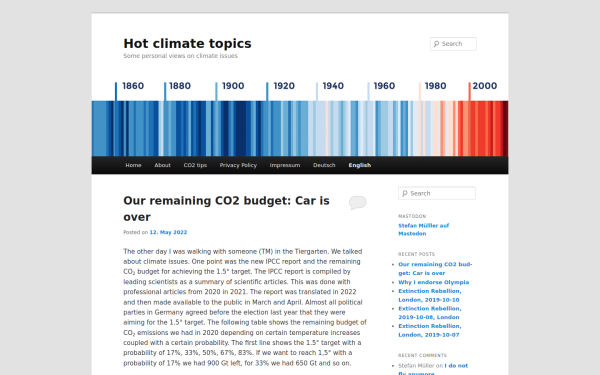
Task: Focus the sidebar Search field
Action: pos(437,194)
